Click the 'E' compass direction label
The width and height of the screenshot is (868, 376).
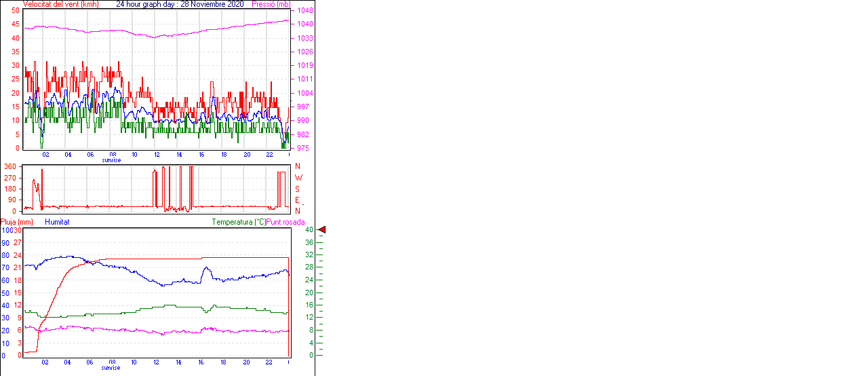tap(297, 200)
